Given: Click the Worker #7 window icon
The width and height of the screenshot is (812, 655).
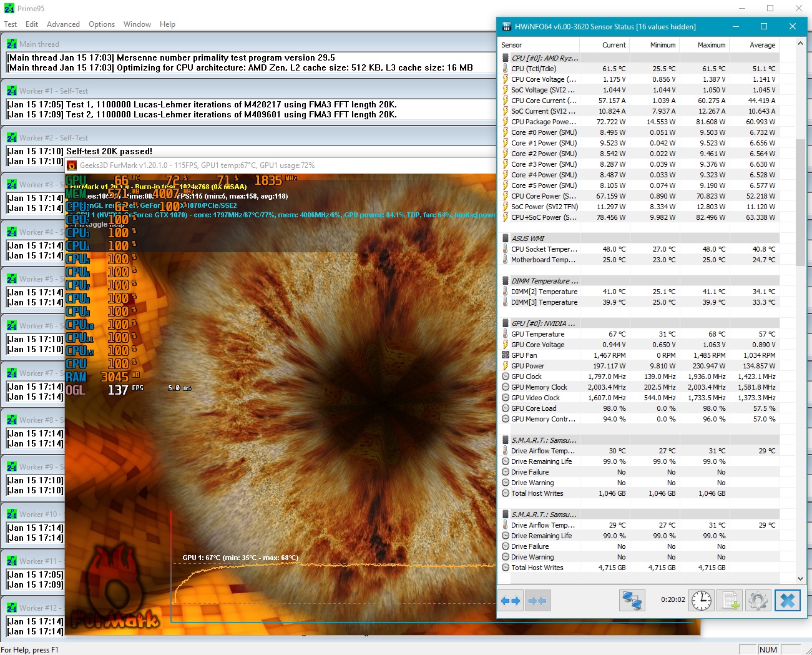Looking at the screenshot, I should 12,373.
